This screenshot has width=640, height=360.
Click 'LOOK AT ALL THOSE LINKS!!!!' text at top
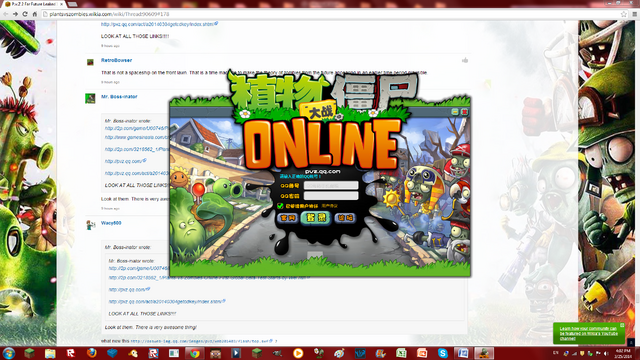pyautogui.click(x=135, y=36)
